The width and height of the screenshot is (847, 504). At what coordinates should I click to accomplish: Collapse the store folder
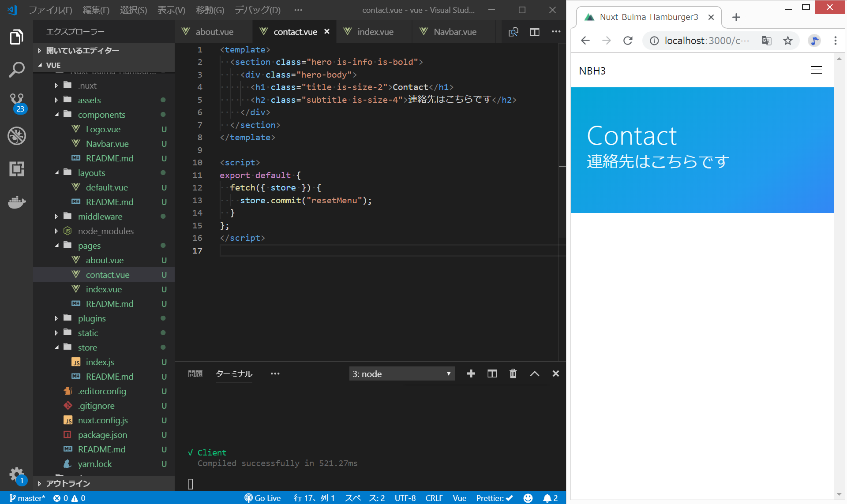56,347
